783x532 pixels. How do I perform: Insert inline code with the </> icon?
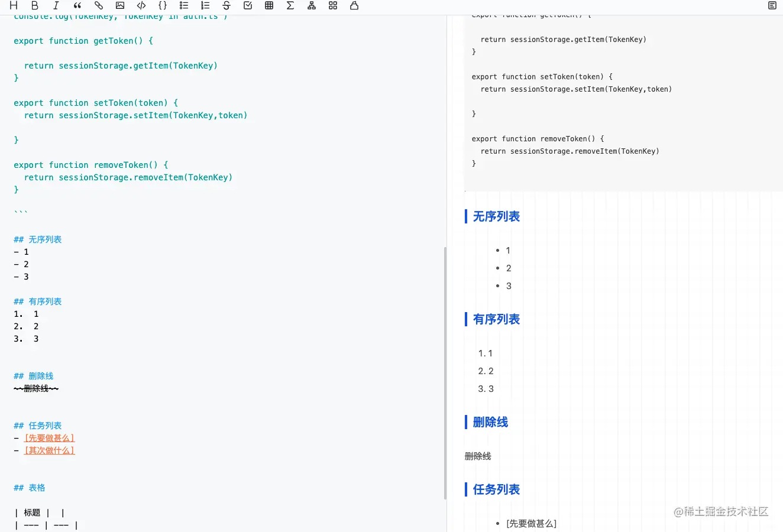point(141,5)
